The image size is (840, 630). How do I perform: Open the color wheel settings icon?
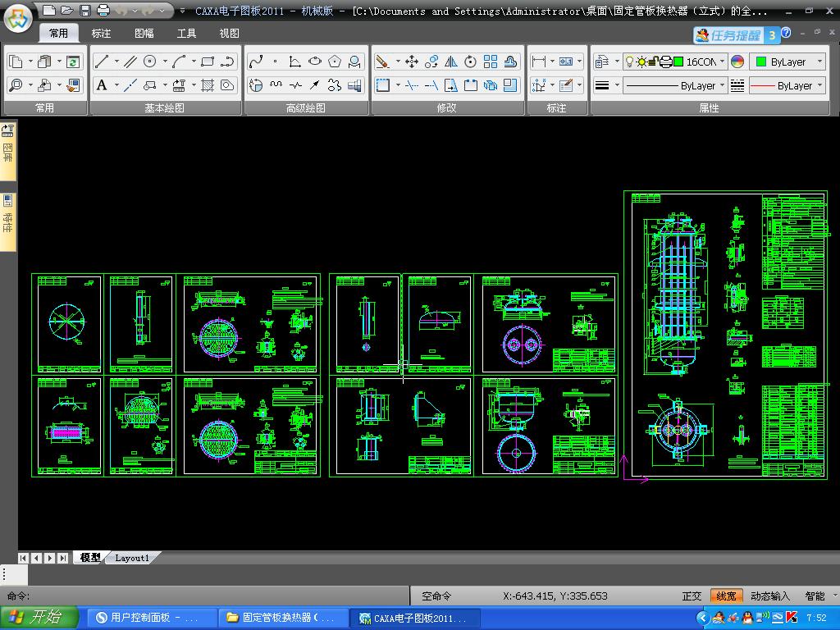[x=737, y=62]
